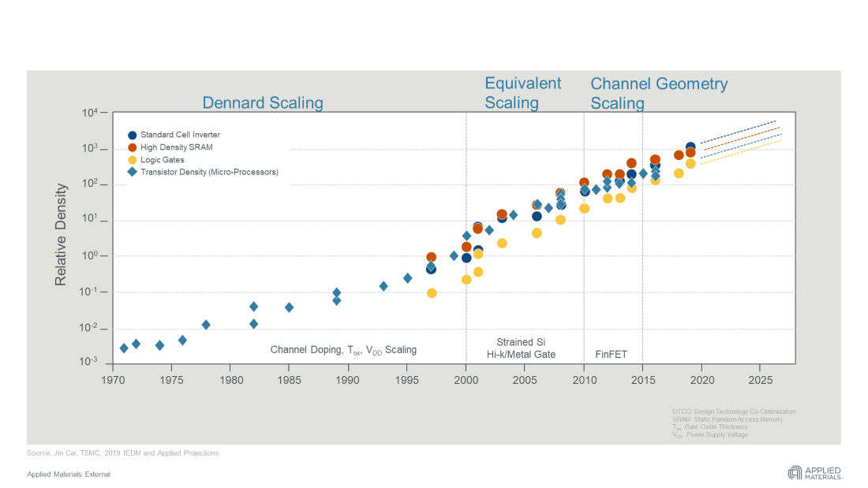Select the Logic Gates yellow legend marker
868x488 pixels.
[x=133, y=160]
